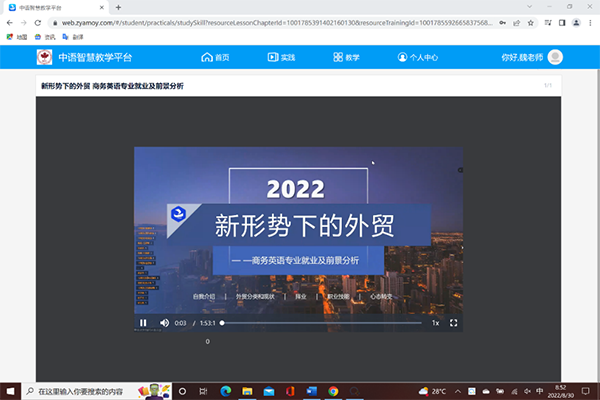Go back in browser history
Screen dimensions: 600x400
coord(9,21)
